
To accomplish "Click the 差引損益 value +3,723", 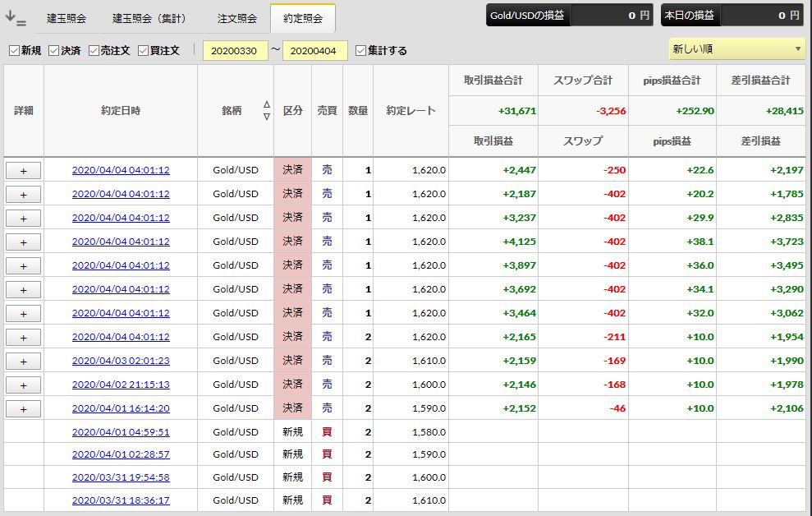I will coord(787,242).
